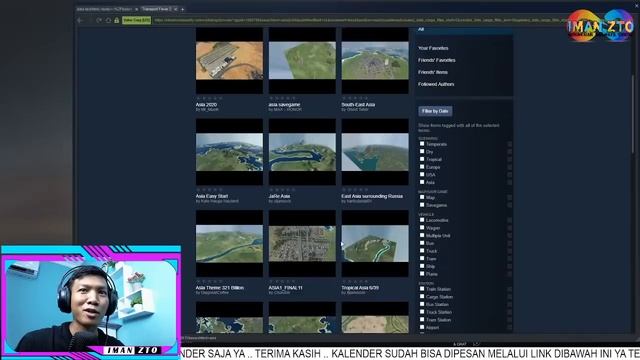Select Friends' Items in the sidebar
Screen dimensions: 640x360
[433, 72]
